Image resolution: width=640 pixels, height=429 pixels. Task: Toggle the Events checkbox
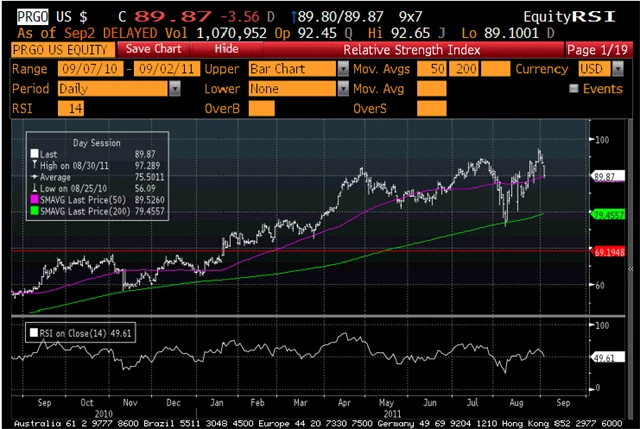coord(573,89)
